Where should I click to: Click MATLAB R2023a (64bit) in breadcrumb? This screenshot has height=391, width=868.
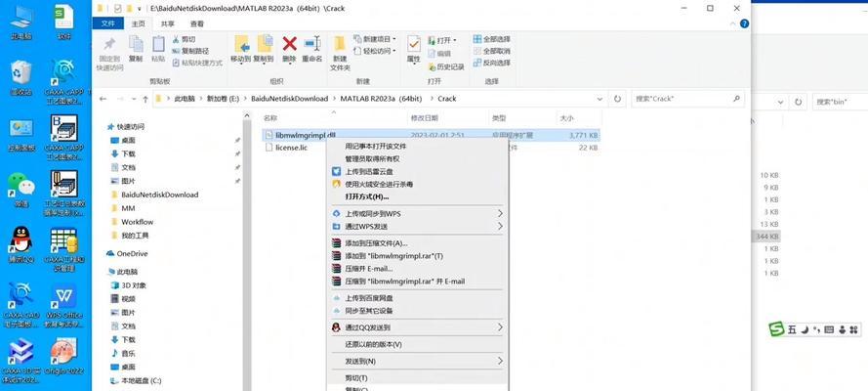point(382,99)
